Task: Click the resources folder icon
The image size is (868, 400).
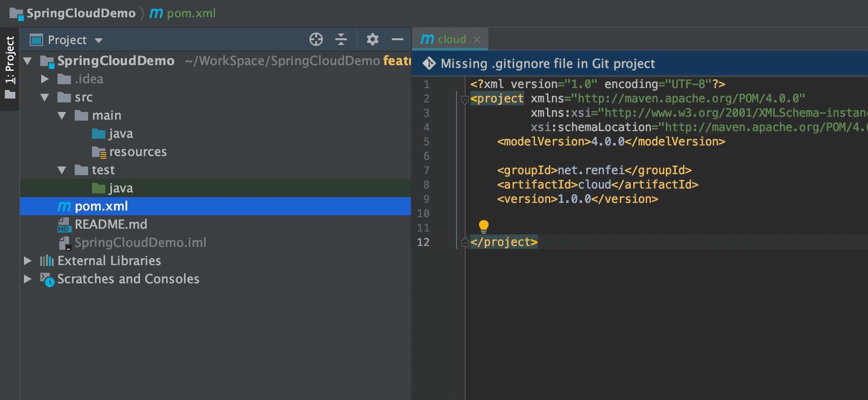Action: point(99,152)
